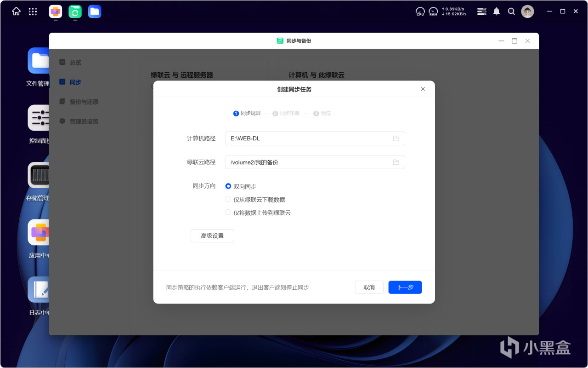
Task: Open the app grid launcher icon
Action: coord(33,11)
